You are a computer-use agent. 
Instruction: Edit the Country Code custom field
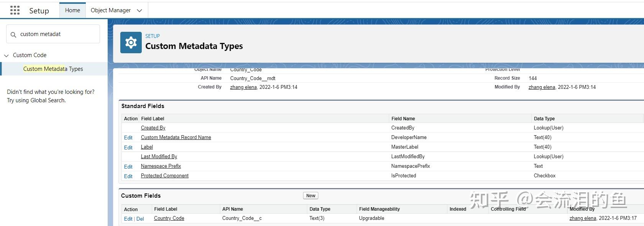tap(128, 219)
